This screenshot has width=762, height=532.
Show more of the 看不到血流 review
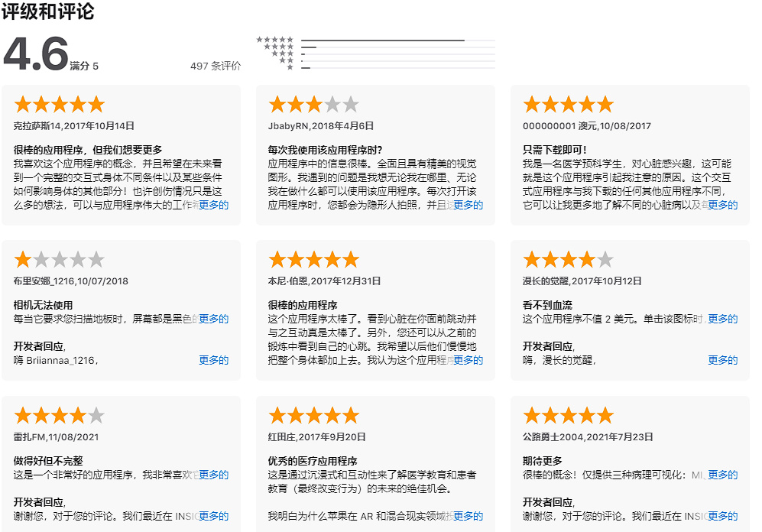(722, 319)
